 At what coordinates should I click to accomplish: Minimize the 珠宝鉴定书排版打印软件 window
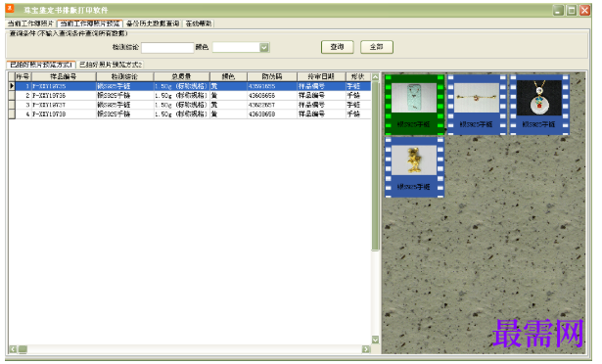[558, 11]
